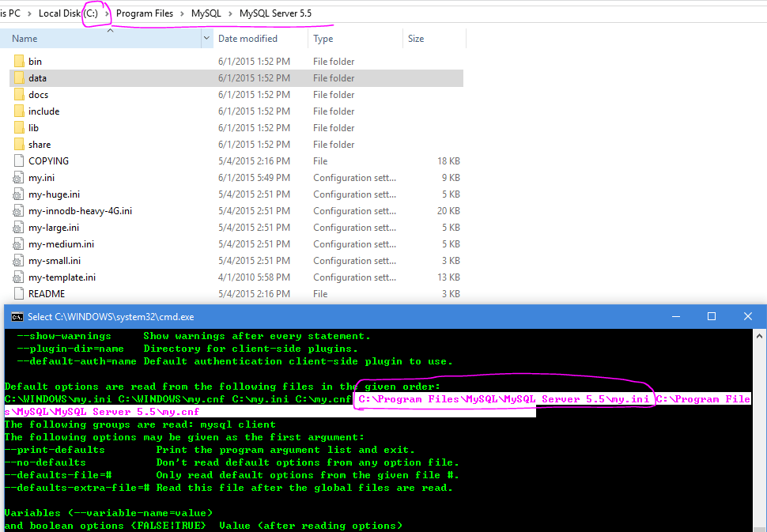Open the include folder icon

[x=20, y=111]
